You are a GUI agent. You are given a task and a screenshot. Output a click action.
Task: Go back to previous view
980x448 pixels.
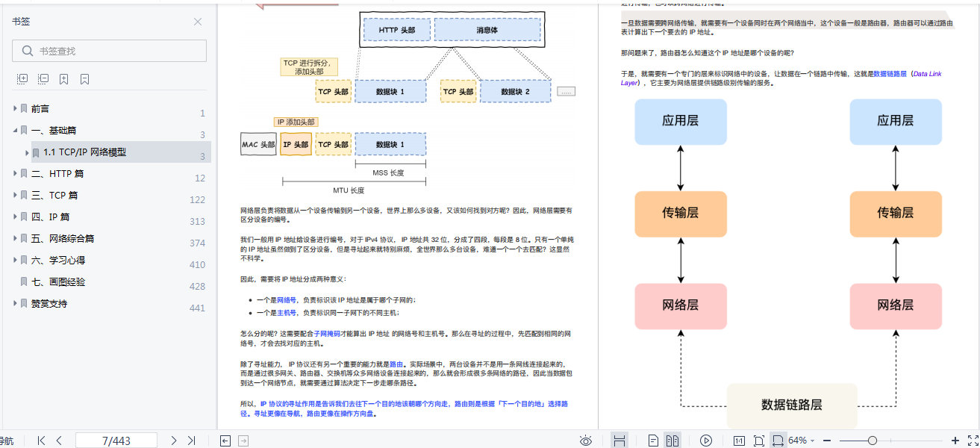click(225, 441)
